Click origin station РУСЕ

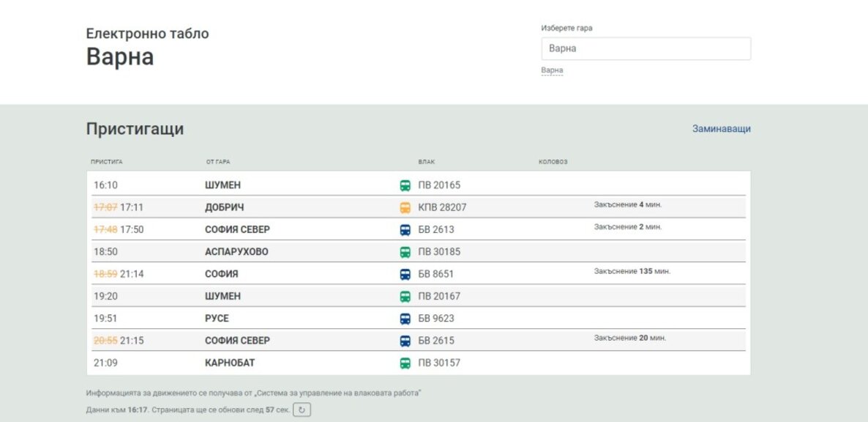[x=217, y=319]
